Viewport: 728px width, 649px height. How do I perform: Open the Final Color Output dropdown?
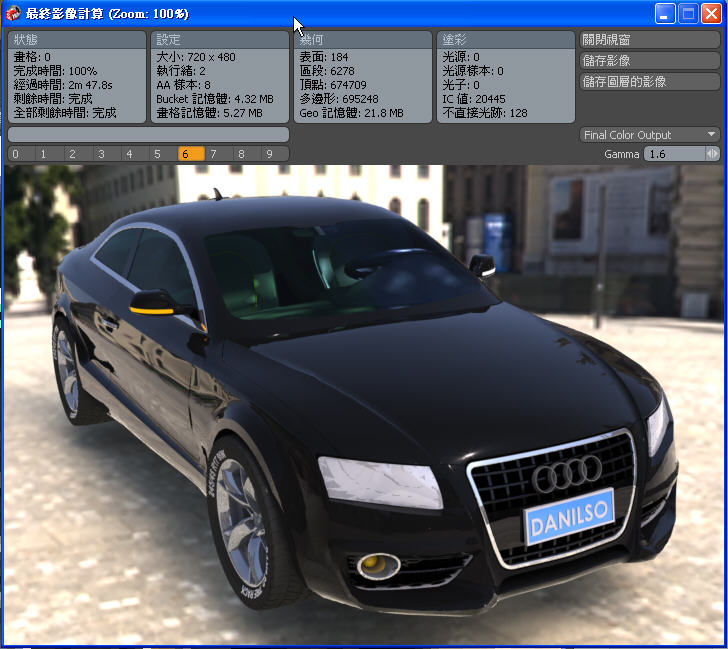(650, 135)
